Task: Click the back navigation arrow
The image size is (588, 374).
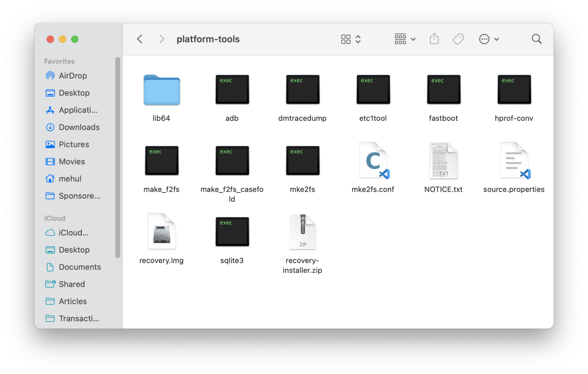Action: pos(140,39)
